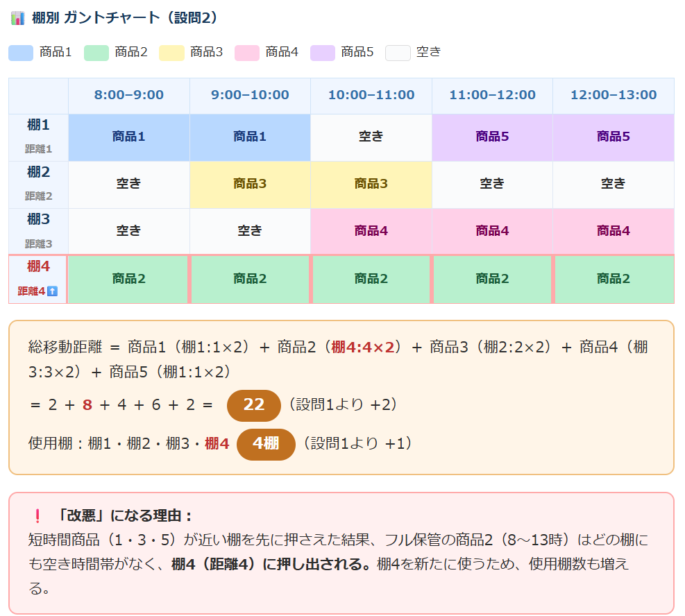
Task: Click the red exclamation mark icon
Action: tap(37, 516)
